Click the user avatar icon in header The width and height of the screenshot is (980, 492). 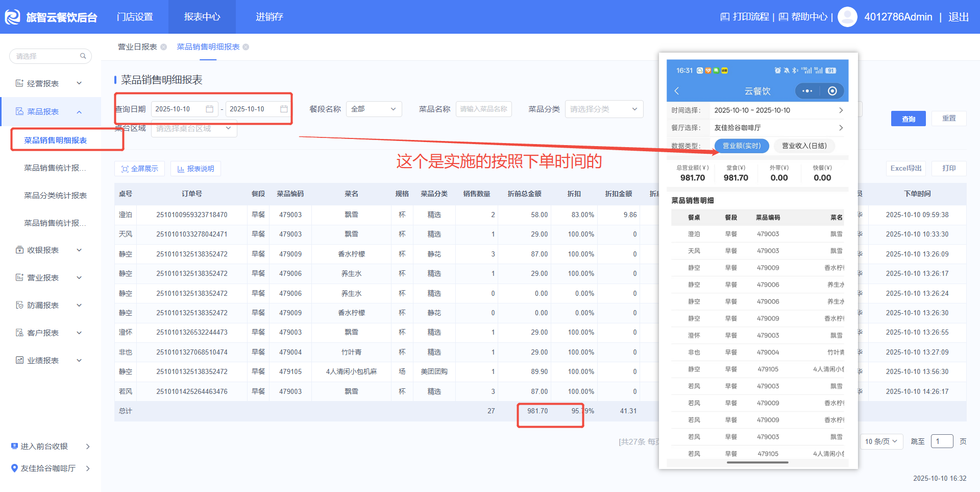click(x=847, y=17)
